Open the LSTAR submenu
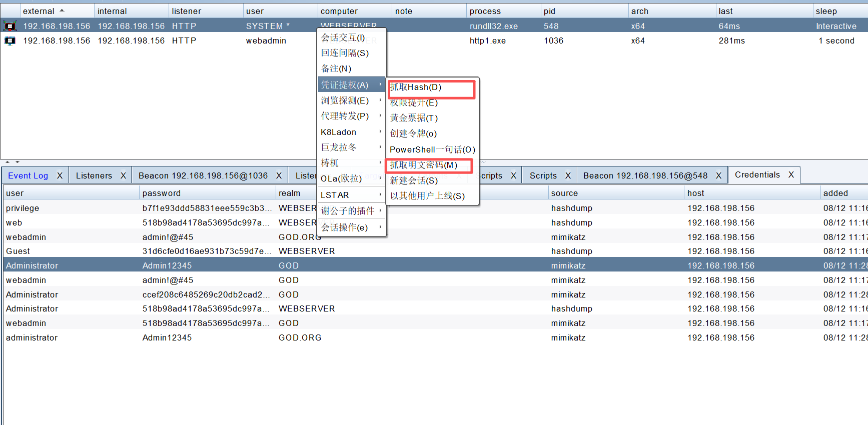Screen dimensions: 868x425 (352, 195)
